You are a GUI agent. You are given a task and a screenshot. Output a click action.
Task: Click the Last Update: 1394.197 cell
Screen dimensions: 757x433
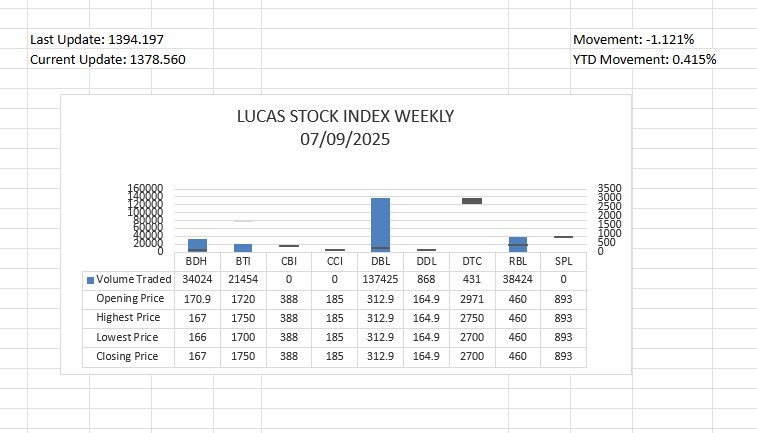click(x=97, y=40)
